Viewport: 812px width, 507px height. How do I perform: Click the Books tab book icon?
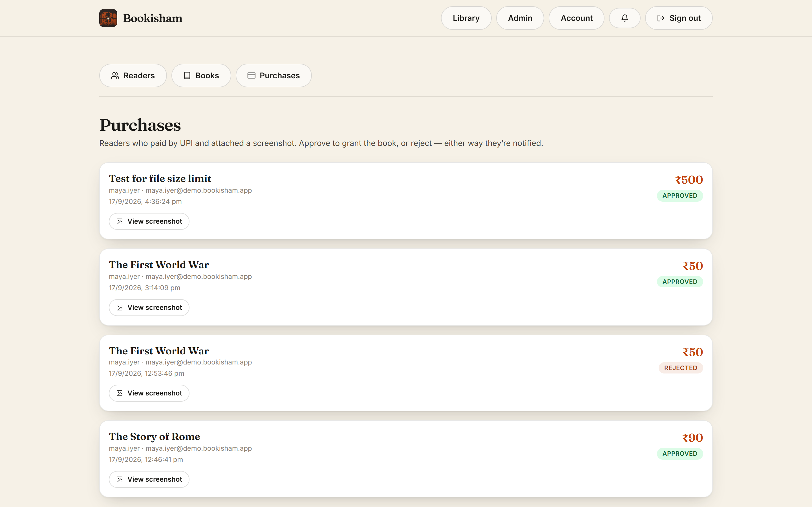(187, 75)
